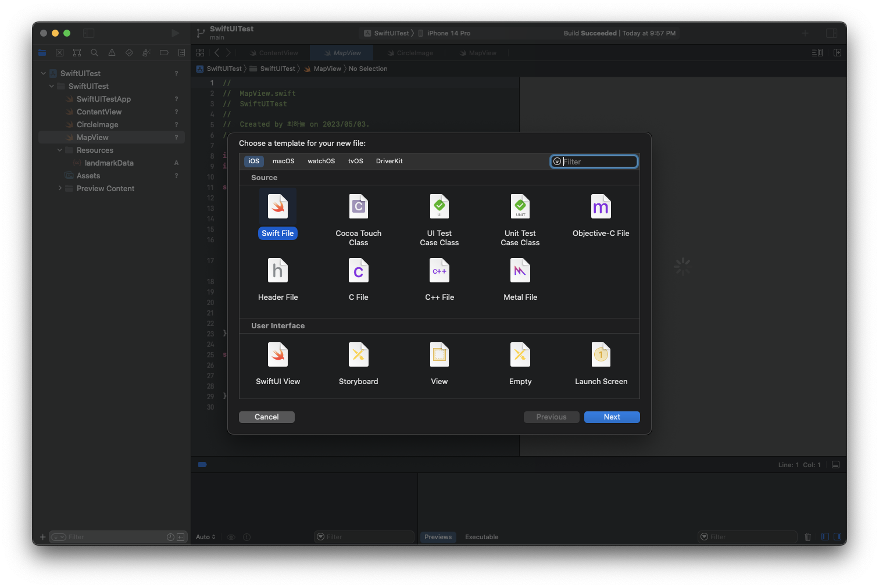This screenshot has height=588, width=879.
Task: Pick the C File template
Action: click(x=359, y=279)
